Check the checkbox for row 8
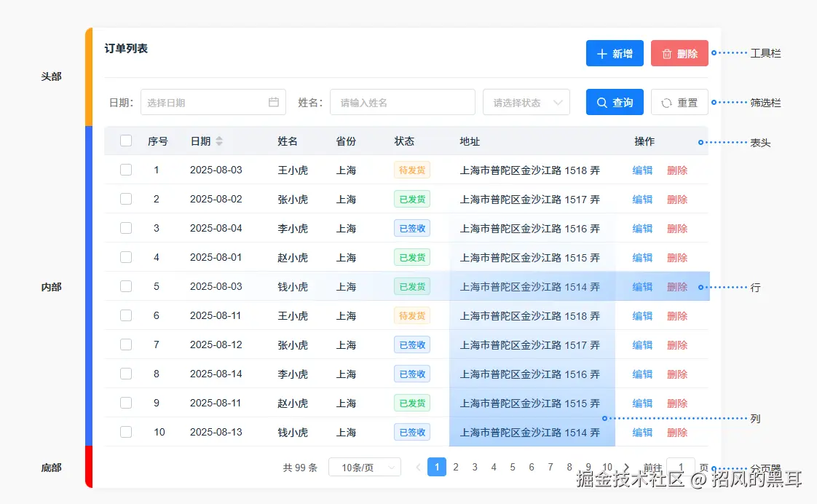 125,374
